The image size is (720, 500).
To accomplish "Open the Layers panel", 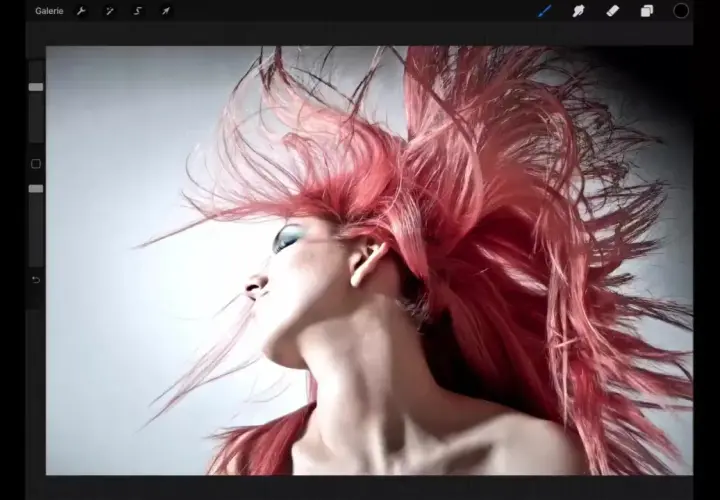I will click(647, 11).
